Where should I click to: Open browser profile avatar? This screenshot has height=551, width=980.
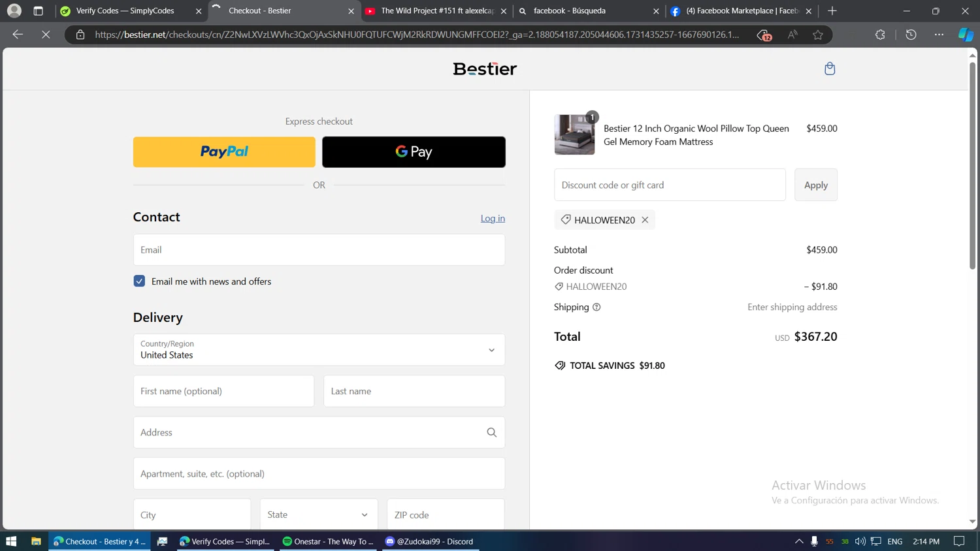(14, 10)
